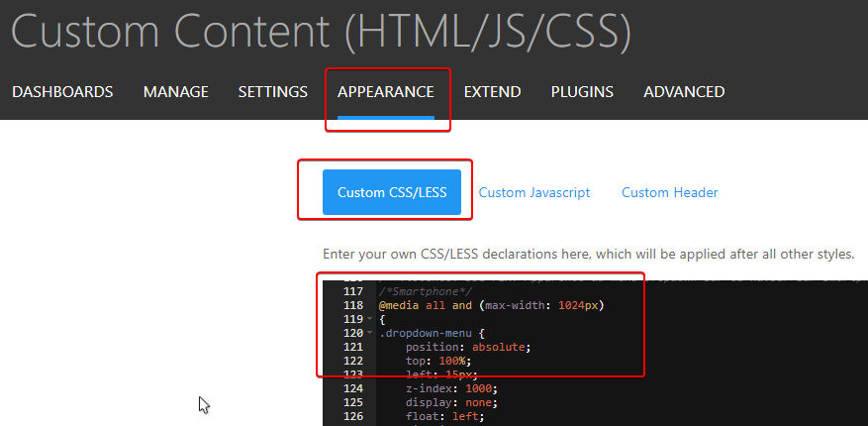
Task: Open the ADVANCED menu item
Action: 684,92
